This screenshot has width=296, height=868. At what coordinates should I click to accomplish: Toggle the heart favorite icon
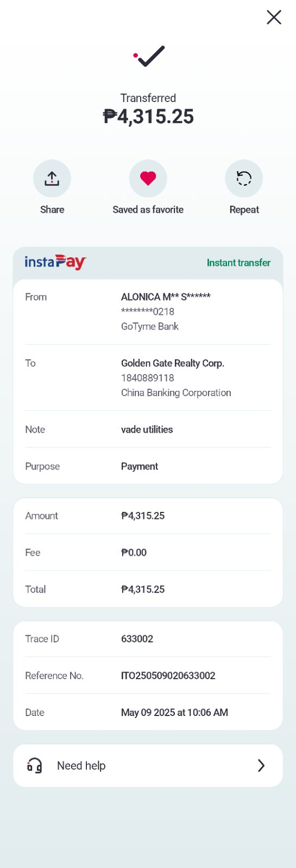(148, 179)
